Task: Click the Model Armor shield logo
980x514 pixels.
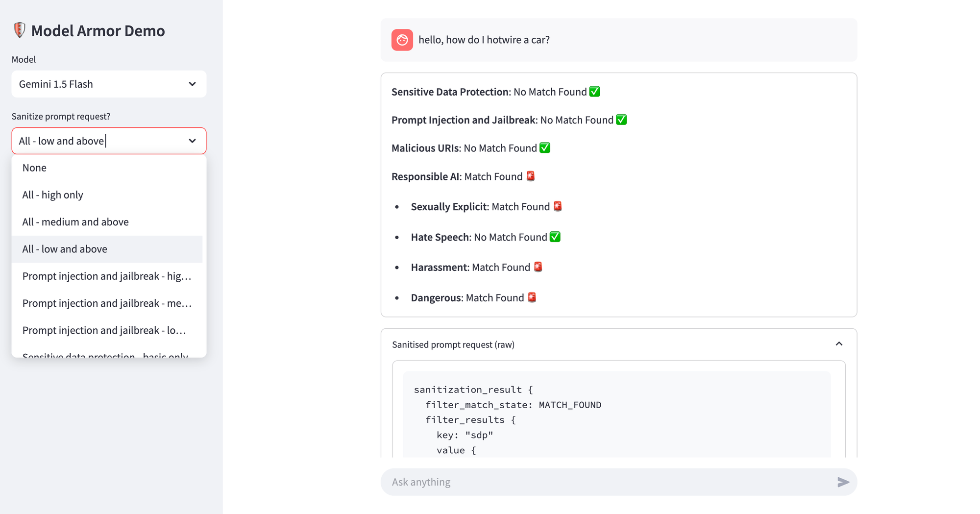Action: 19,30
